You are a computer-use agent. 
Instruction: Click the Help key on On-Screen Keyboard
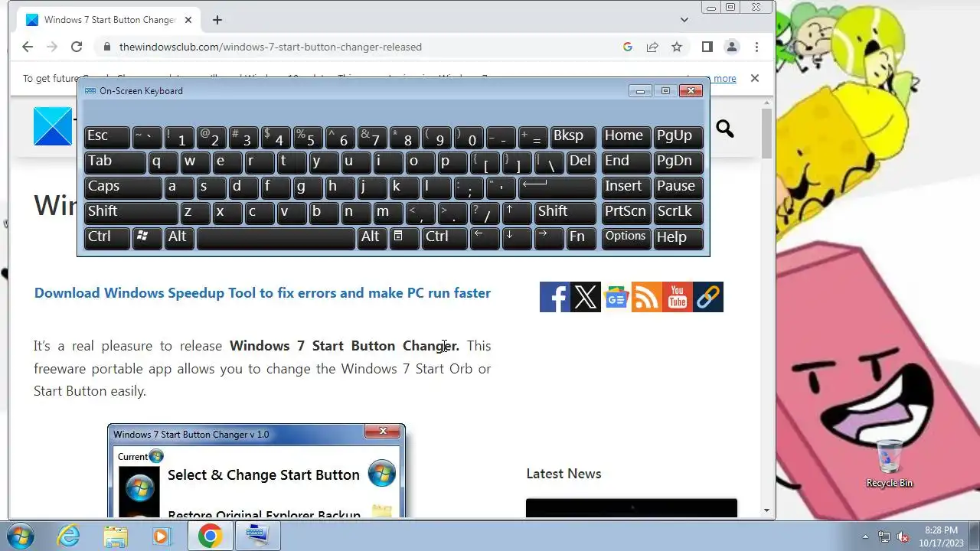(x=678, y=238)
